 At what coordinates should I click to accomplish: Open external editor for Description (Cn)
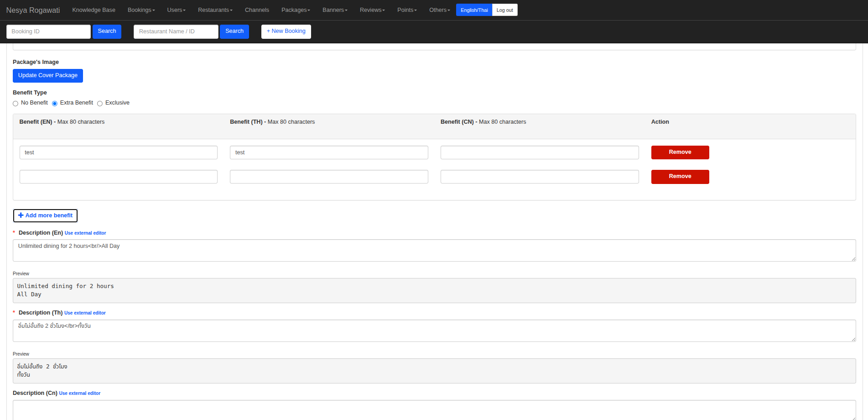tap(80, 394)
